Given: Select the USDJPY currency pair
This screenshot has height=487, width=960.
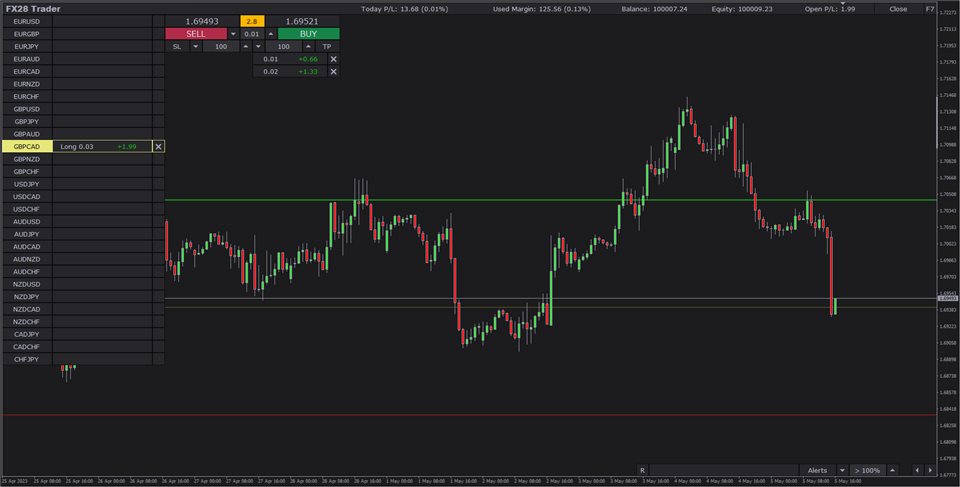Looking at the screenshot, I should click(27, 184).
